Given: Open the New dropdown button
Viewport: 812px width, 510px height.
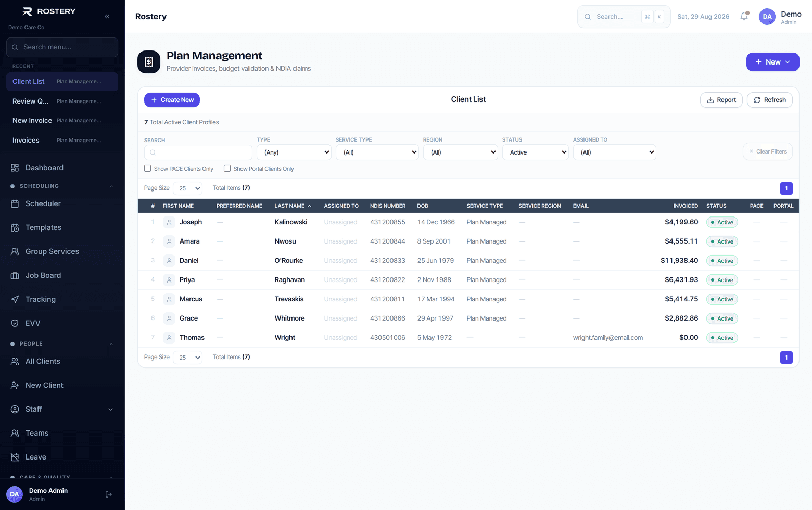Looking at the screenshot, I should [773, 62].
